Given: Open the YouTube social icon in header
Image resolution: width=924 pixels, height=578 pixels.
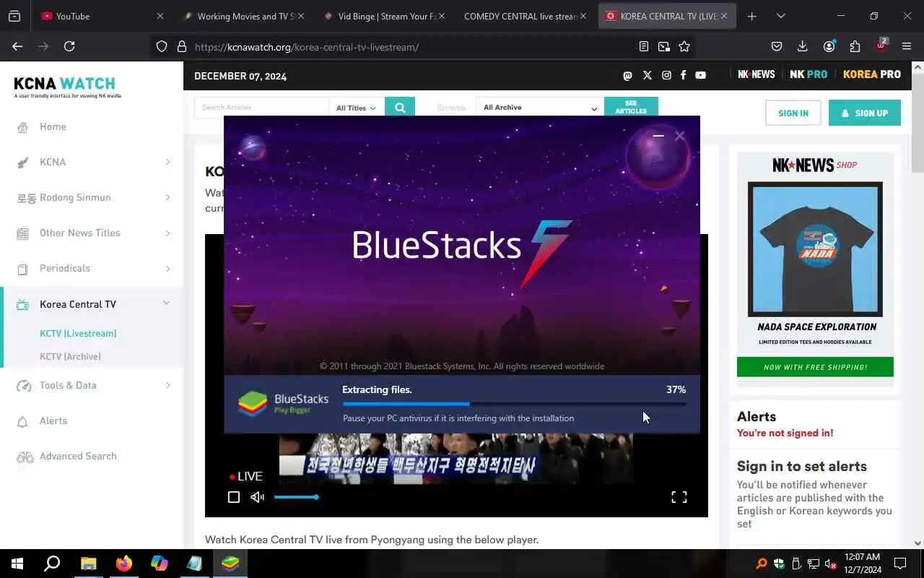Looking at the screenshot, I should (x=700, y=75).
